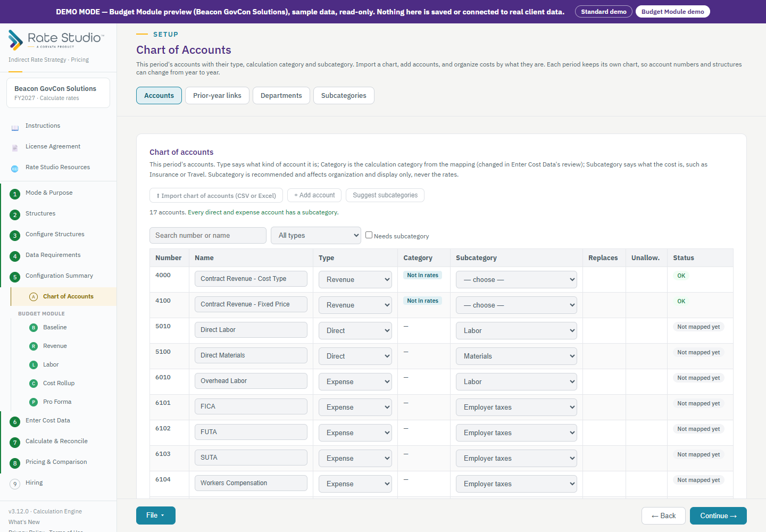Open Instructions book icon
The width and height of the screenshot is (766, 532).
15,128
